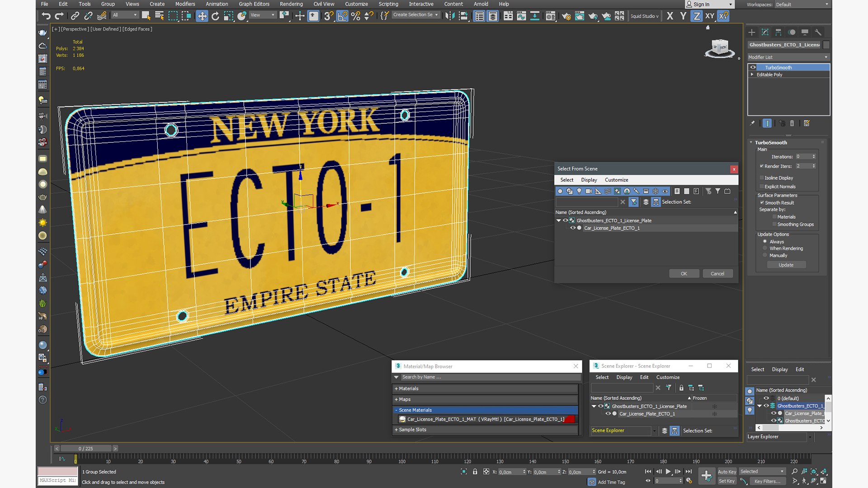868x488 pixels.
Task: Activate the Select and Link tool
Action: pyautogui.click(x=75, y=16)
